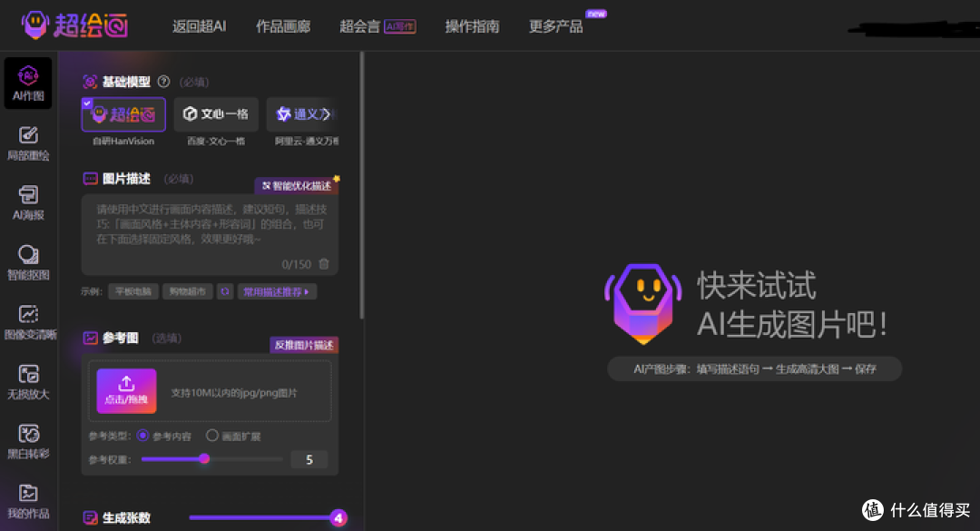
Task: Expand the 常用描述推荐 suggestions
Action: click(x=277, y=291)
